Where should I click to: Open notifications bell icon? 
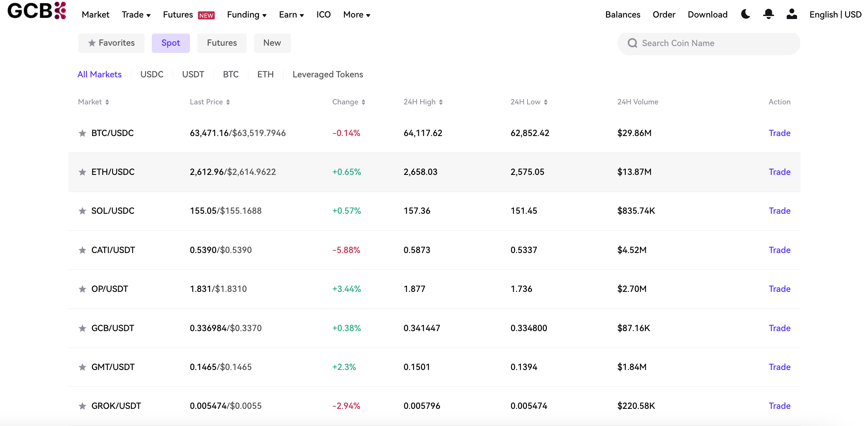point(768,14)
